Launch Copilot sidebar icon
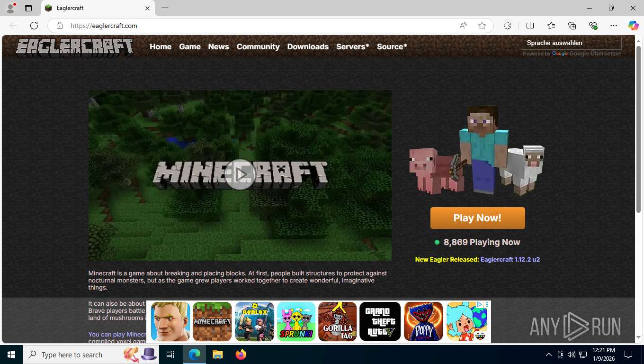Viewport: 644px width, 364px height. pyautogui.click(x=634, y=26)
